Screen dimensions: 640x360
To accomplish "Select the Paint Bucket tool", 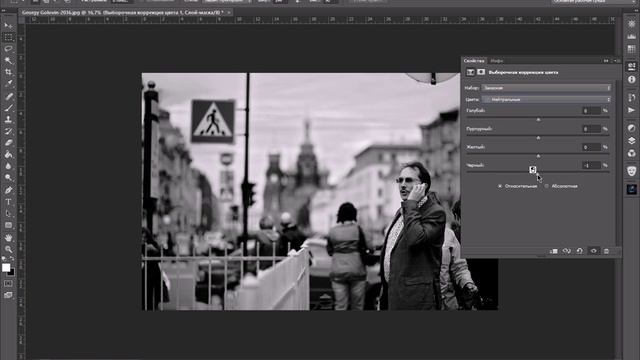I will click(8, 155).
